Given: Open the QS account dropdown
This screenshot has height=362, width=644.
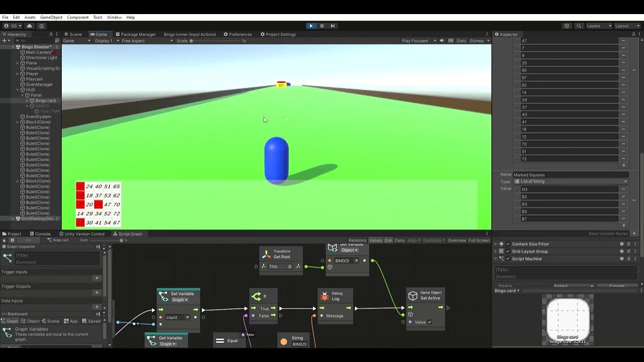Looking at the screenshot, I should (x=13, y=26).
